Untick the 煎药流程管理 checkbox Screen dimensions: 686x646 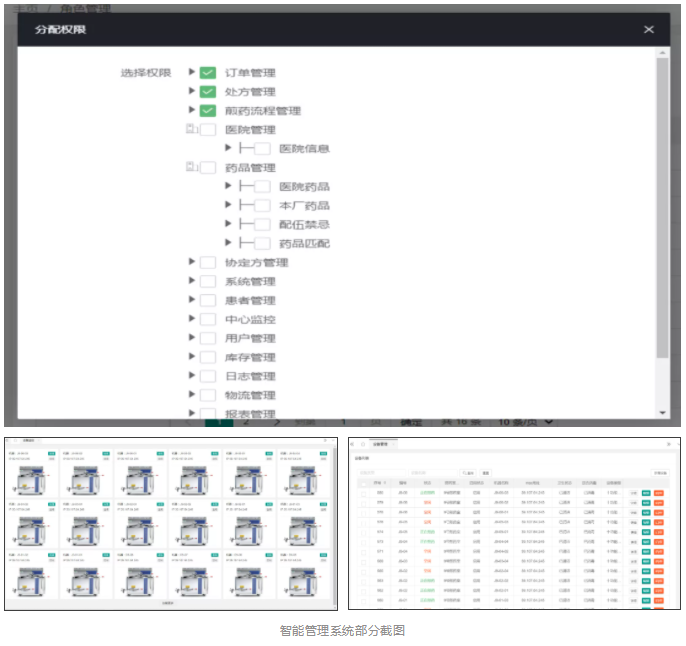tap(208, 111)
